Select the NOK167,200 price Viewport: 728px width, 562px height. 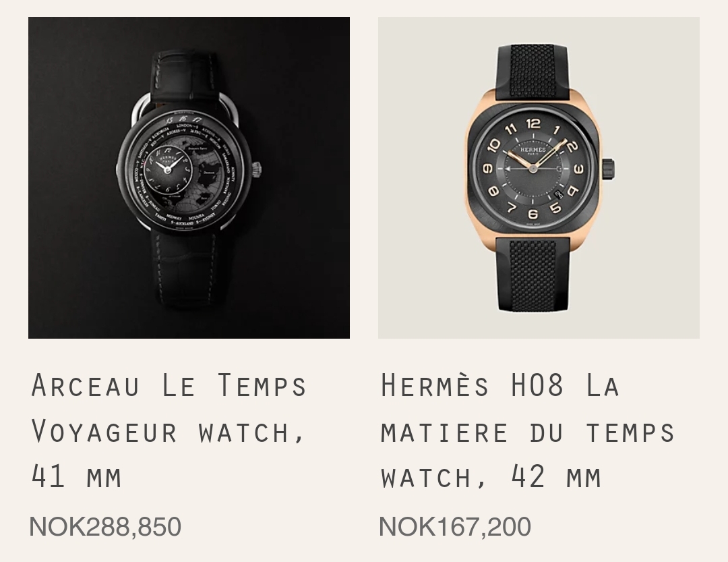pos(455,527)
